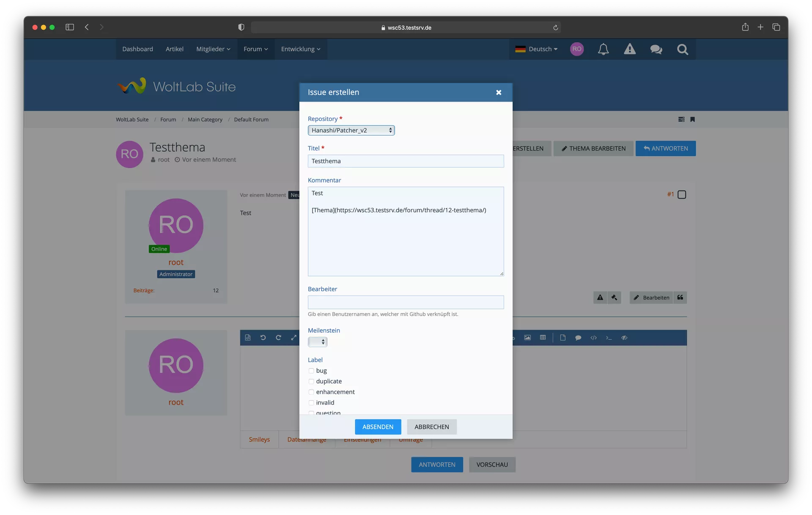The image size is (812, 515).
Task: Open the Forum menu
Action: click(255, 49)
